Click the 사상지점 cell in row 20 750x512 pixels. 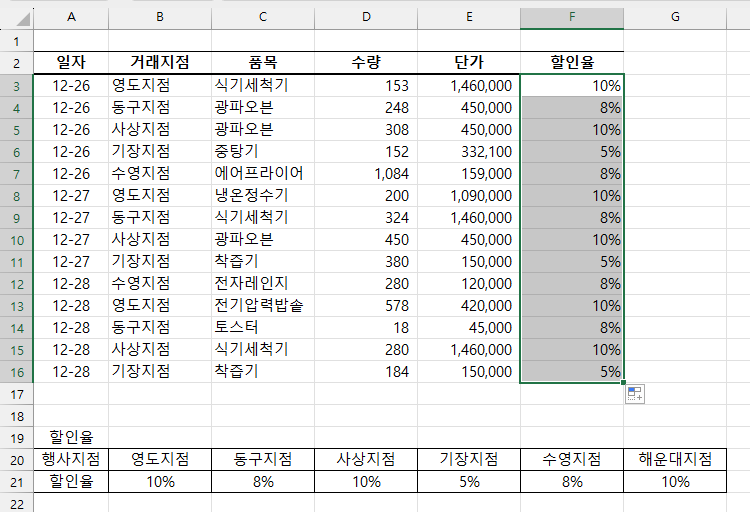(366, 459)
